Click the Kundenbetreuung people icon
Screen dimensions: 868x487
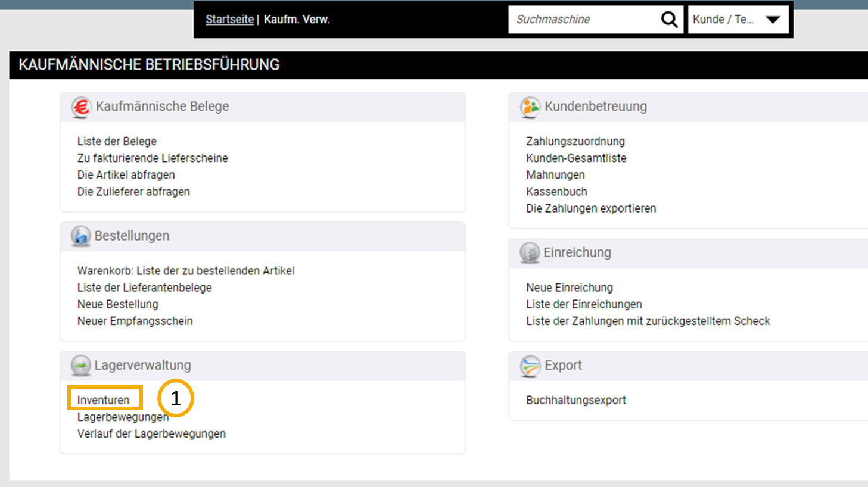[530, 107]
